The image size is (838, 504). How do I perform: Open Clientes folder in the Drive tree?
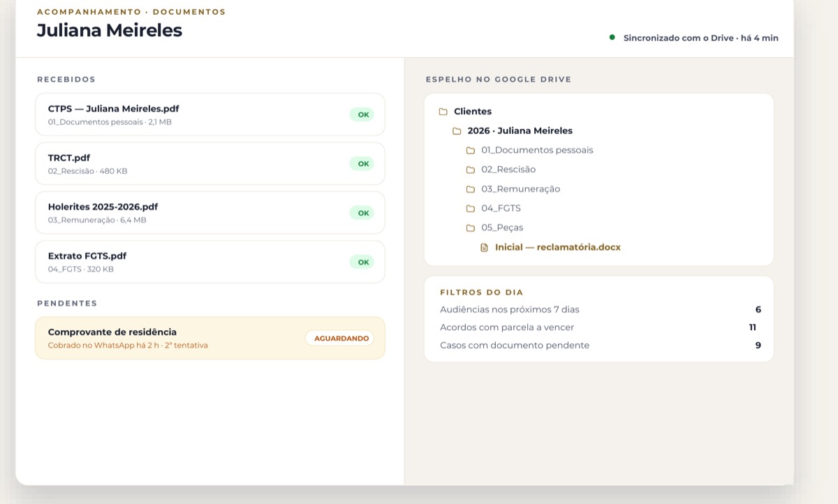[473, 111]
